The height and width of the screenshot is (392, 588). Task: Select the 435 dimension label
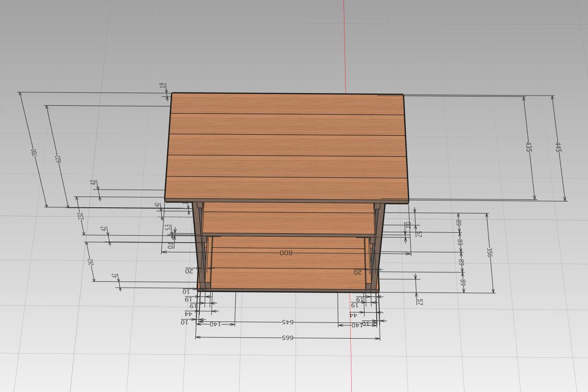[529, 147]
